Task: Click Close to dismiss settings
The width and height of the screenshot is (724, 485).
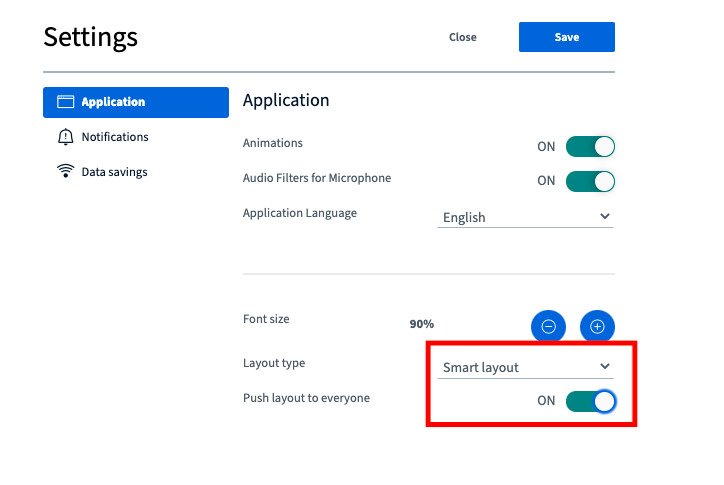Action: coord(463,37)
